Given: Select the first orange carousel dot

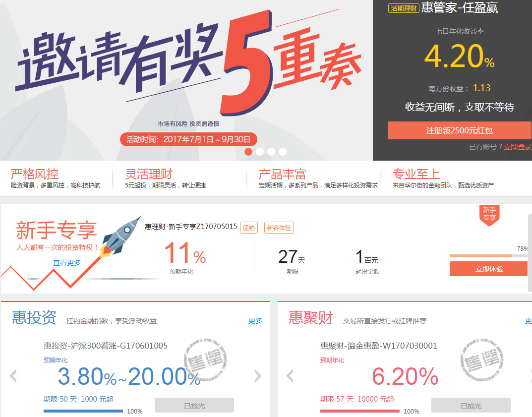Looking at the screenshot, I should point(248,152).
